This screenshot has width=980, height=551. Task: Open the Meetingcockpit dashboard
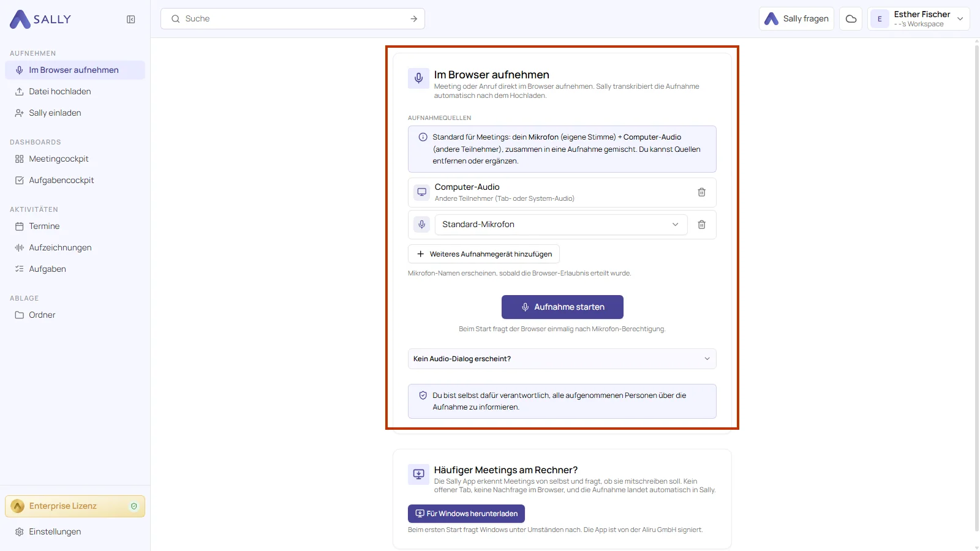coord(75,159)
